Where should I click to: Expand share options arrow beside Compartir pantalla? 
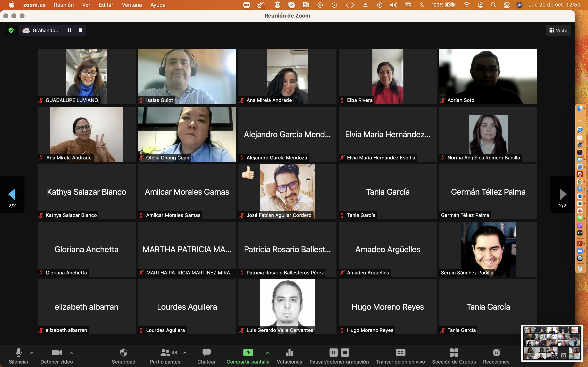coord(268,353)
